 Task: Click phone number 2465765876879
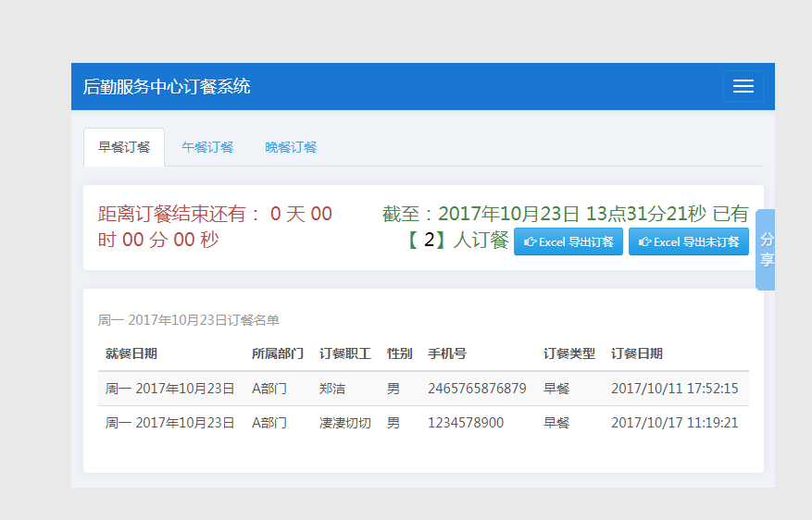(477, 389)
